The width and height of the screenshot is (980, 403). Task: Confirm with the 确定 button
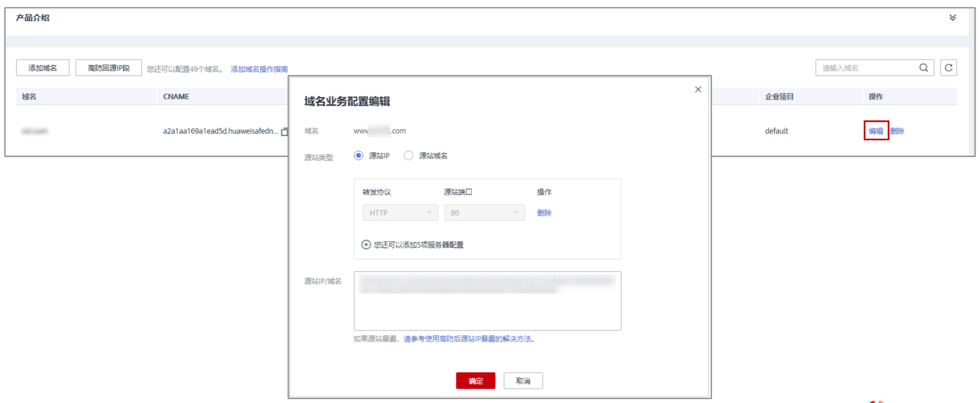(475, 381)
